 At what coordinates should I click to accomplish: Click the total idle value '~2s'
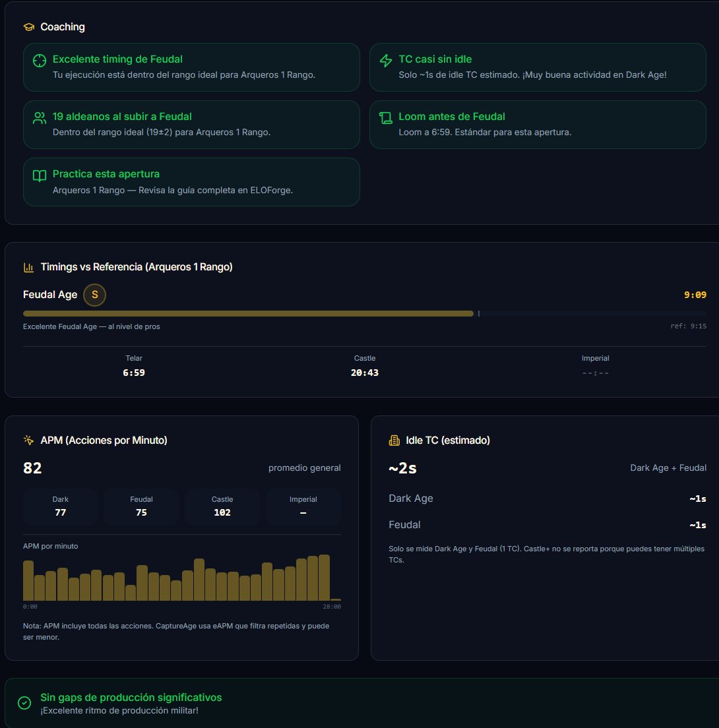402,468
